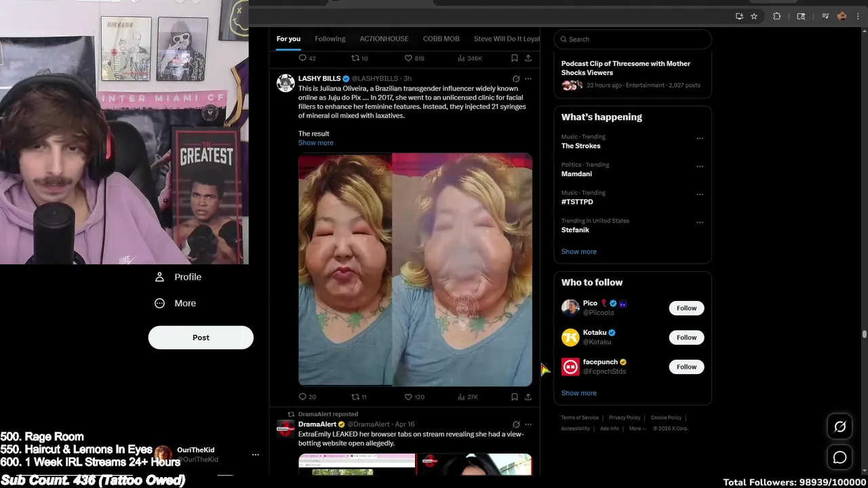View analytics showing 27K views
Image resolution: width=868 pixels, height=488 pixels.
coord(461,396)
